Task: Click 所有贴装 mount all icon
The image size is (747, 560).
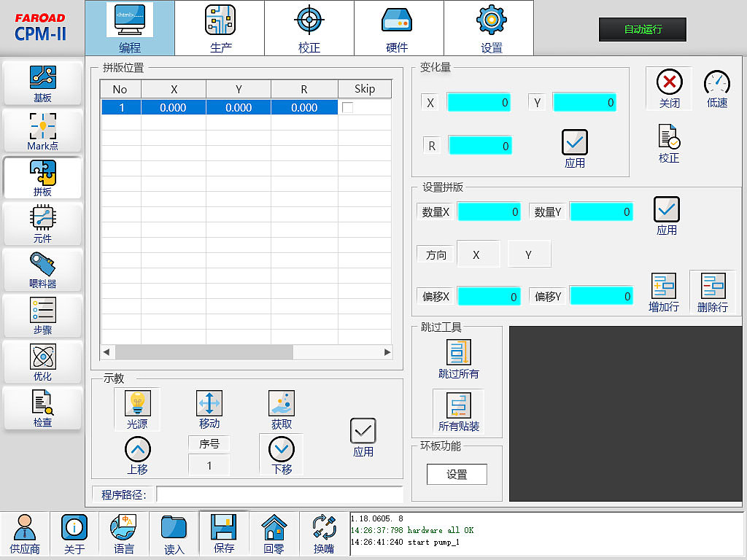Action: pos(458,411)
